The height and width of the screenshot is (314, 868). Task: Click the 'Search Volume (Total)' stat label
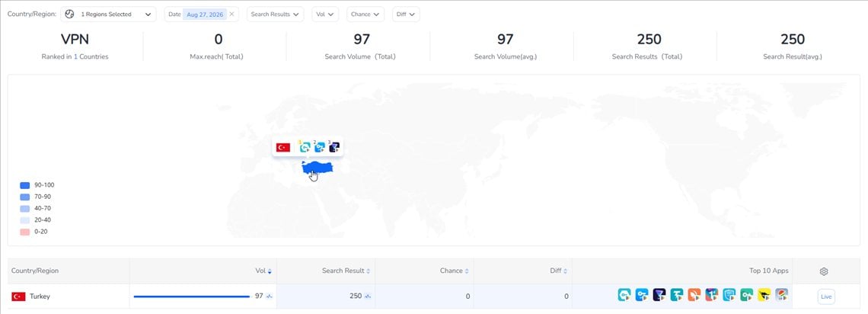click(x=360, y=56)
